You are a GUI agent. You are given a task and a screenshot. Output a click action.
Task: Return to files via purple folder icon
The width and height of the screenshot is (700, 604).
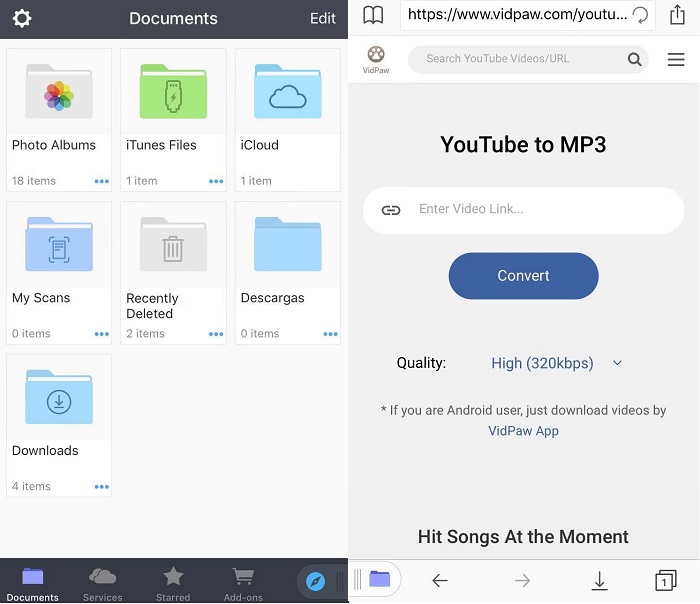[x=379, y=579]
